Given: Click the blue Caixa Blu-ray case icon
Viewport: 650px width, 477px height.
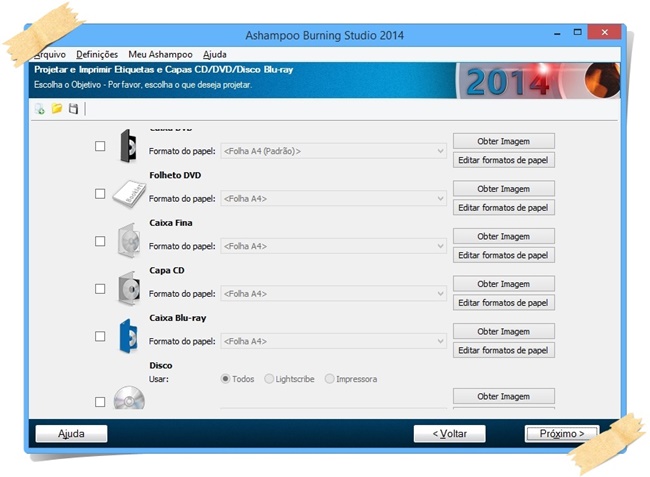Looking at the screenshot, I should (x=129, y=336).
